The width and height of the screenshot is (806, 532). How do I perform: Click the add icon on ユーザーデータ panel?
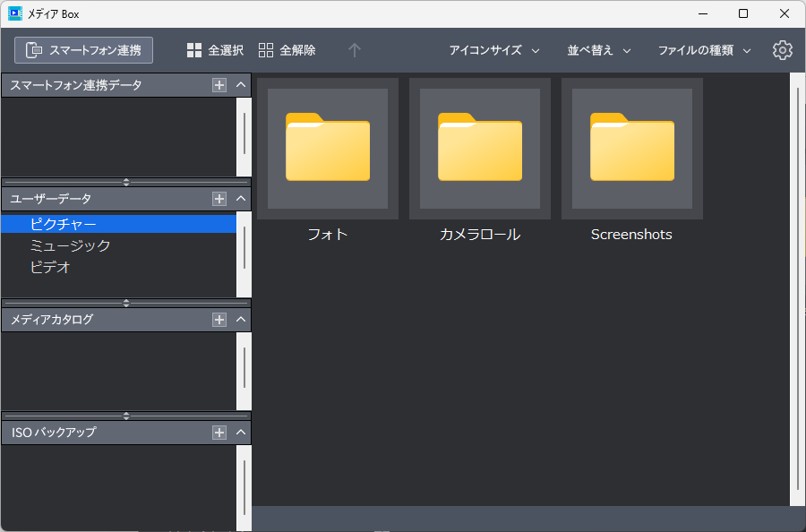click(x=219, y=197)
